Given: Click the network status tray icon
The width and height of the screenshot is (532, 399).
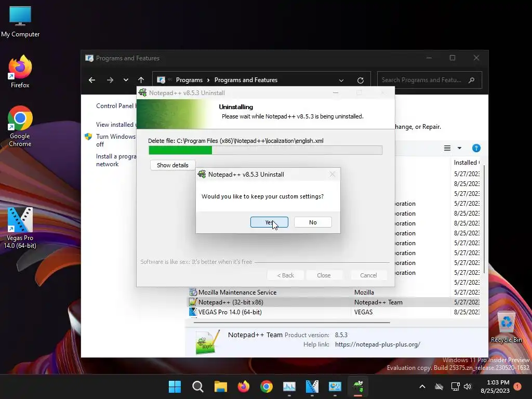Looking at the screenshot, I should tap(455, 387).
